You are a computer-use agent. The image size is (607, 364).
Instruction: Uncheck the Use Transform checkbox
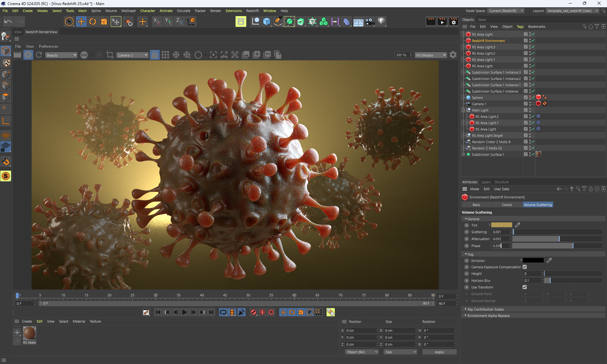coord(525,287)
